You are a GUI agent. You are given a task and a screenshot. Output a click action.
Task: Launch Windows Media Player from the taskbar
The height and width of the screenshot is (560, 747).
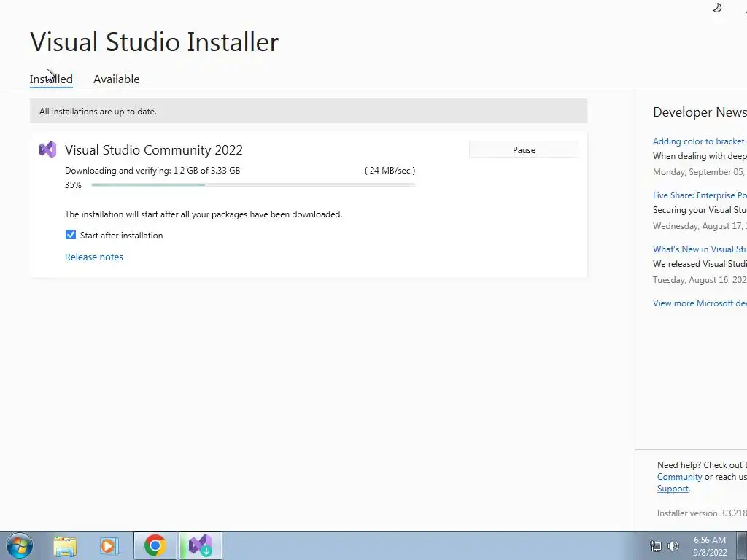[x=109, y=545]
